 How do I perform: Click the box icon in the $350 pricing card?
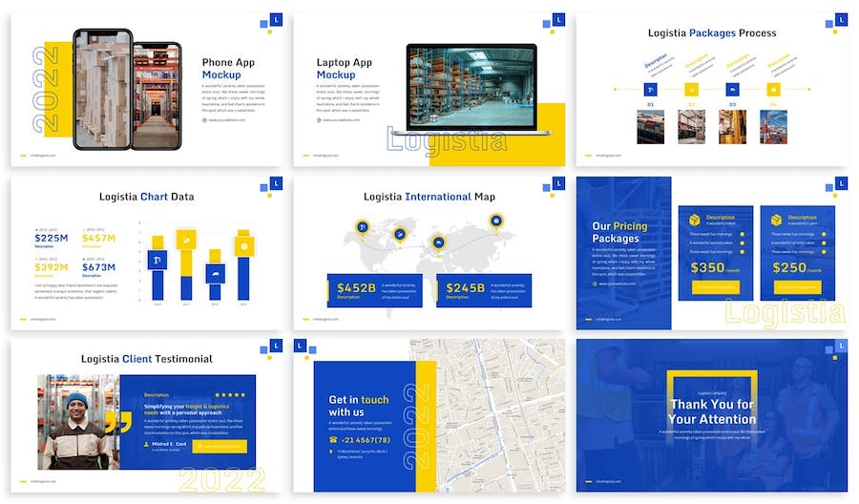695,220
